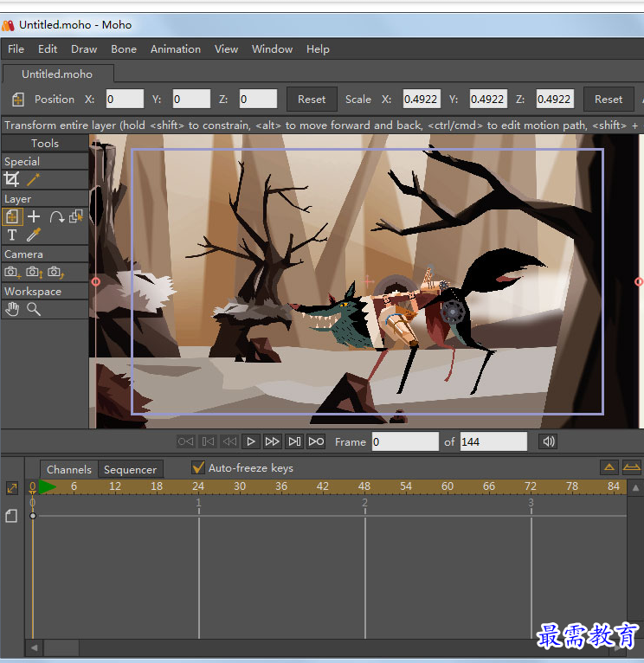The height and width of the screenshot is (663, 644).
Task: Select the Magic Wand tool
Action: (34, 179)
